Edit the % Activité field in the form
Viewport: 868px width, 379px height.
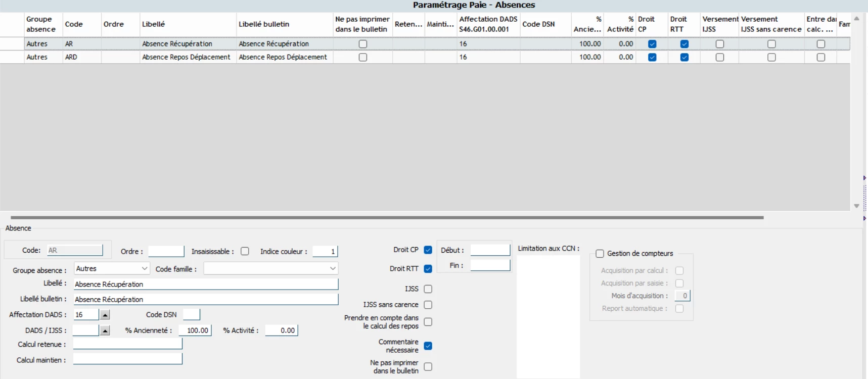tap(282, 330)
